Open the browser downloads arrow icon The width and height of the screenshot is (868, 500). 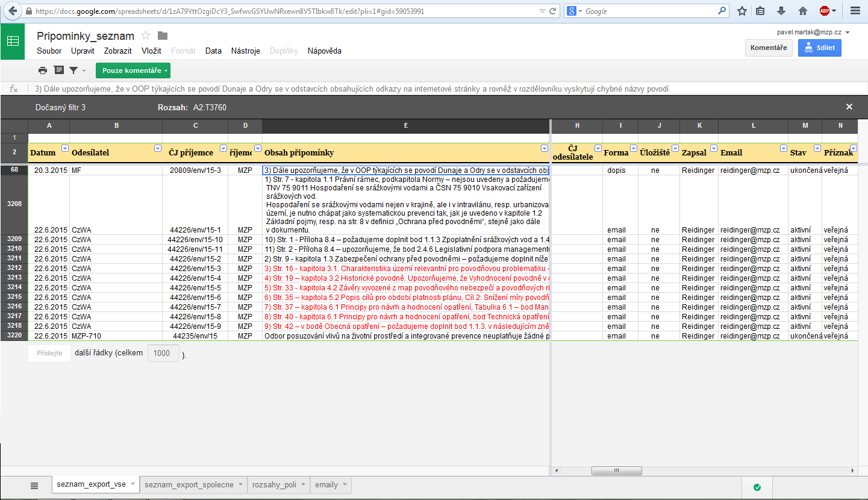click(x=781, y=11)
